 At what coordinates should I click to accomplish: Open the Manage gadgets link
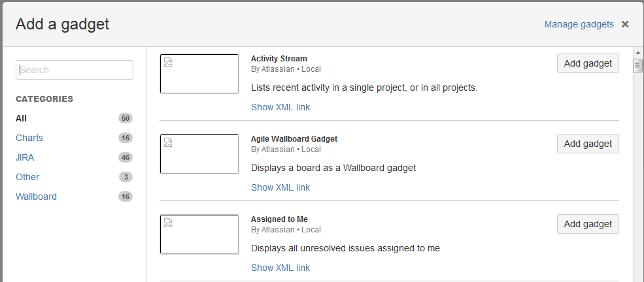[579, 24]
